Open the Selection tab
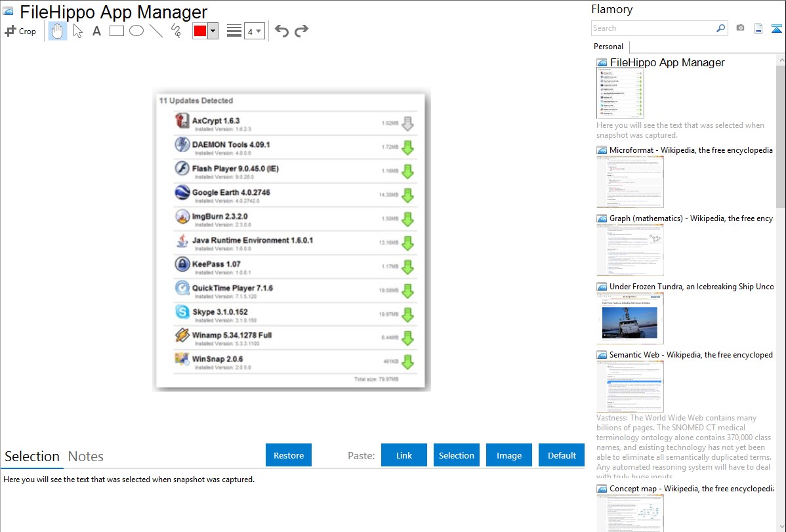 click(x=32, y=457)
